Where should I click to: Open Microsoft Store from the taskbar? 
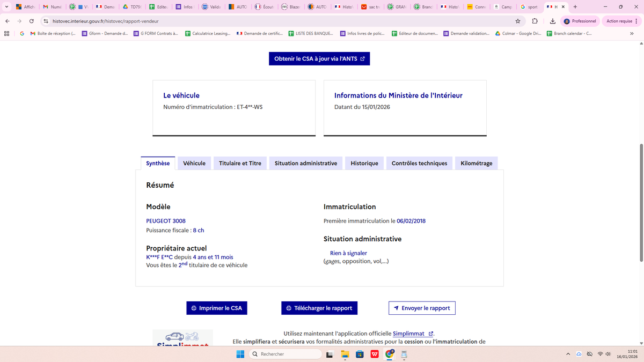point(360,354)
